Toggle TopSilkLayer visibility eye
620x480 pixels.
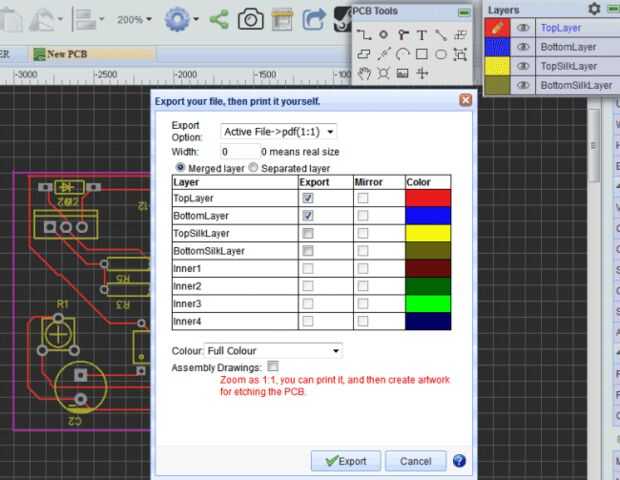523,66
